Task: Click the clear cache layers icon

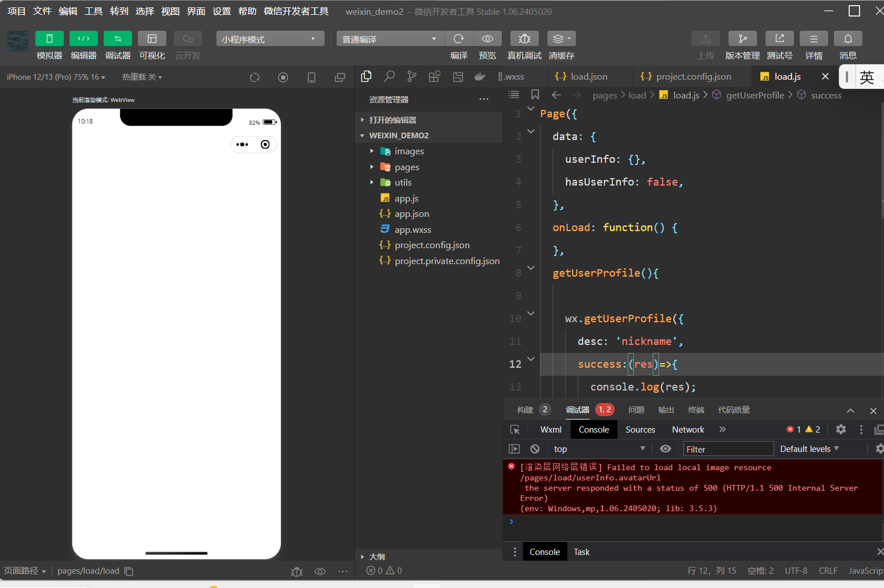Action: pos(561,39)
